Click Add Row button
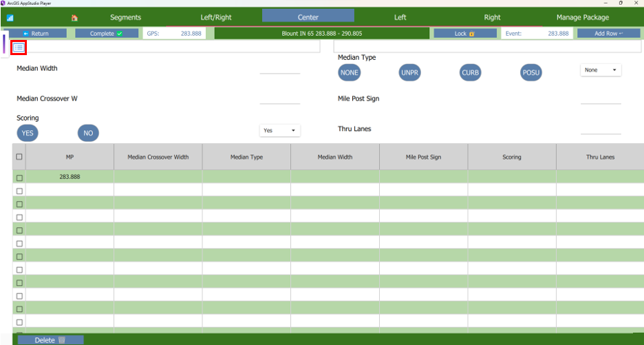Image resolution: width=644 pixels, height=345 pixels. [608, 33]
